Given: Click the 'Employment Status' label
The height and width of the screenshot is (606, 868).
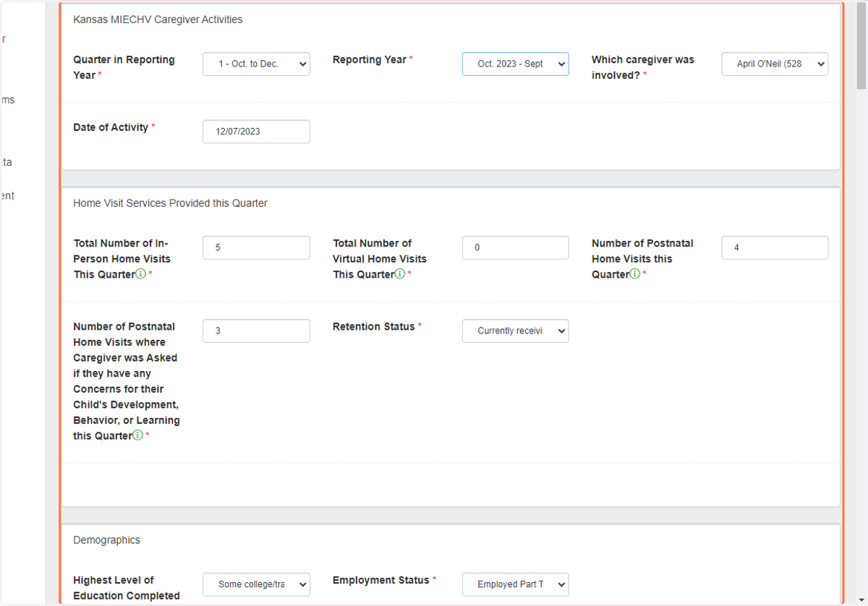Looking at the screenshot, I should (382, 580).
